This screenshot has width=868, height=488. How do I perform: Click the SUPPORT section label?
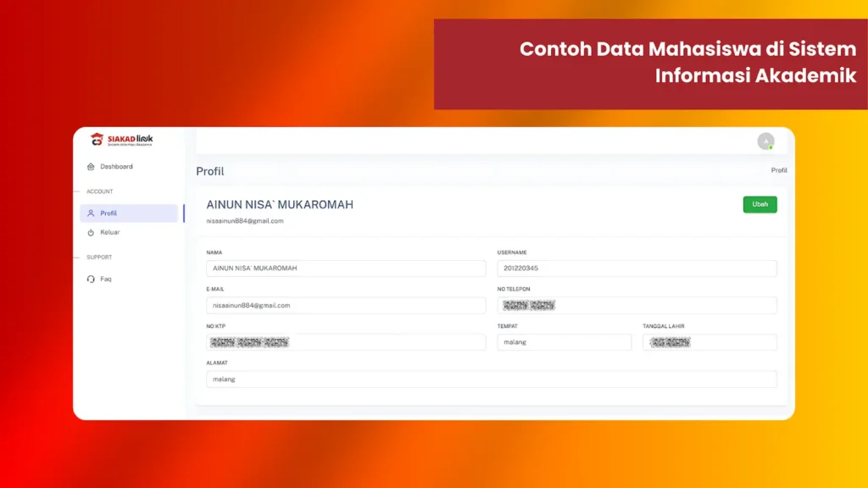pos(99,258)
